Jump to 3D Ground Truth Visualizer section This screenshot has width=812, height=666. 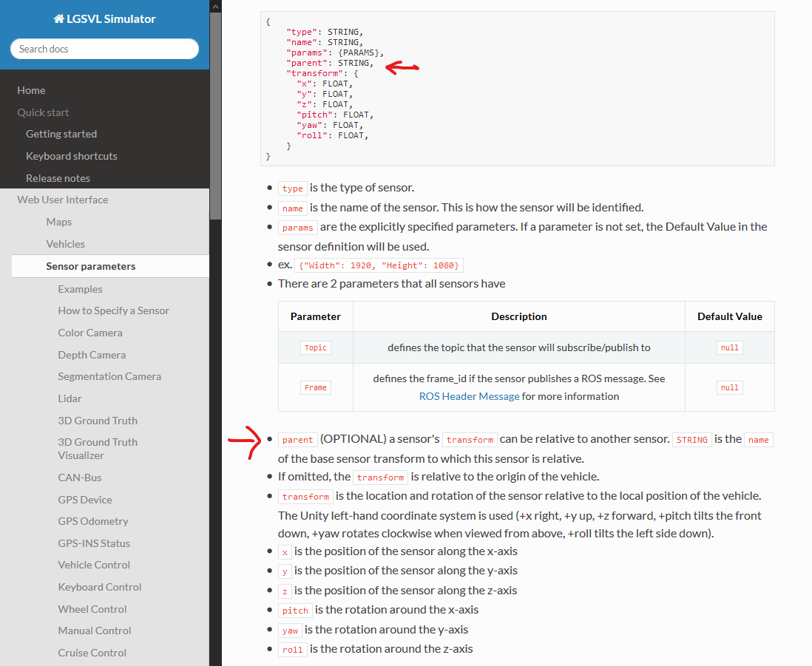[x=98, y=449]
